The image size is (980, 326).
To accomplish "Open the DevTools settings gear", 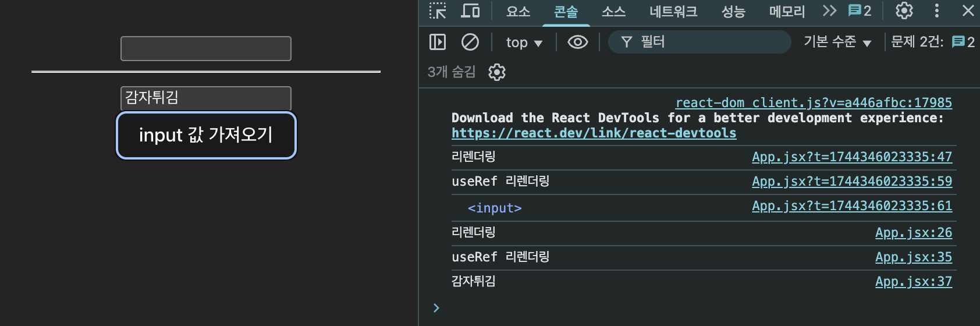I will 904,10.
